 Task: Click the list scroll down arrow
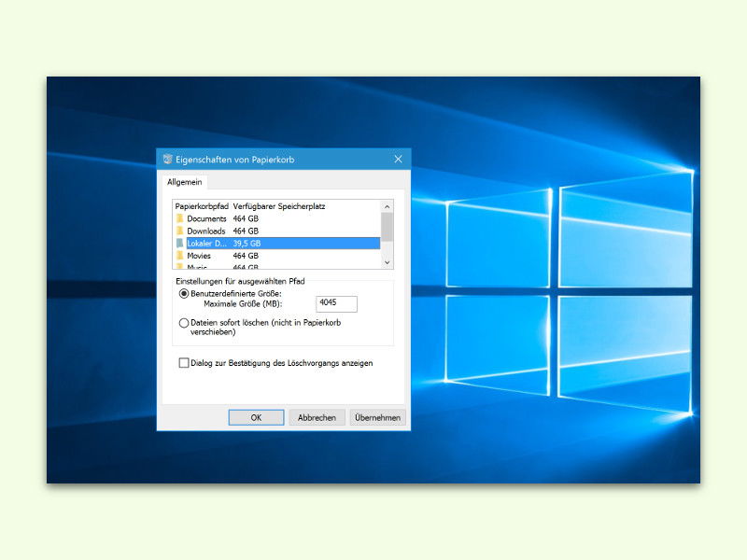(387, 262)
